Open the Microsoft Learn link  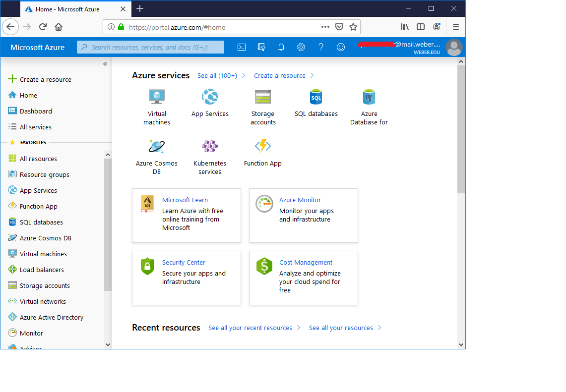coord(185,200)
